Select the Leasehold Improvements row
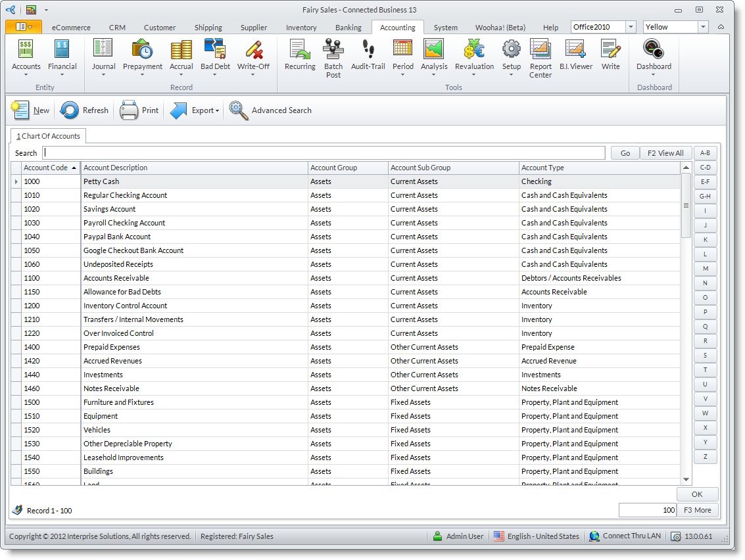This screenshot has height=560, width=745. [346, 457]
